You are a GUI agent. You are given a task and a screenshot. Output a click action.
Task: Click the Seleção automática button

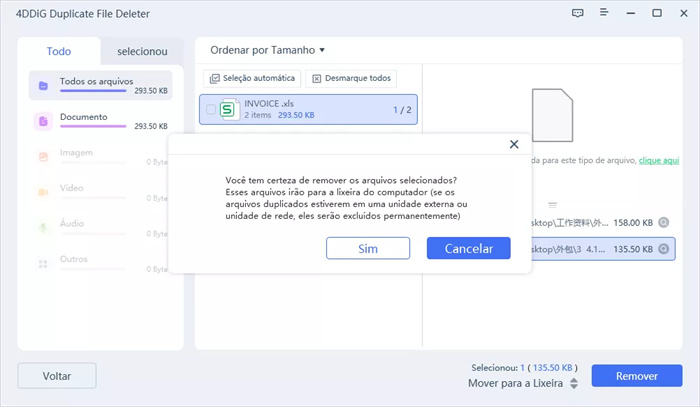point(252,78)
